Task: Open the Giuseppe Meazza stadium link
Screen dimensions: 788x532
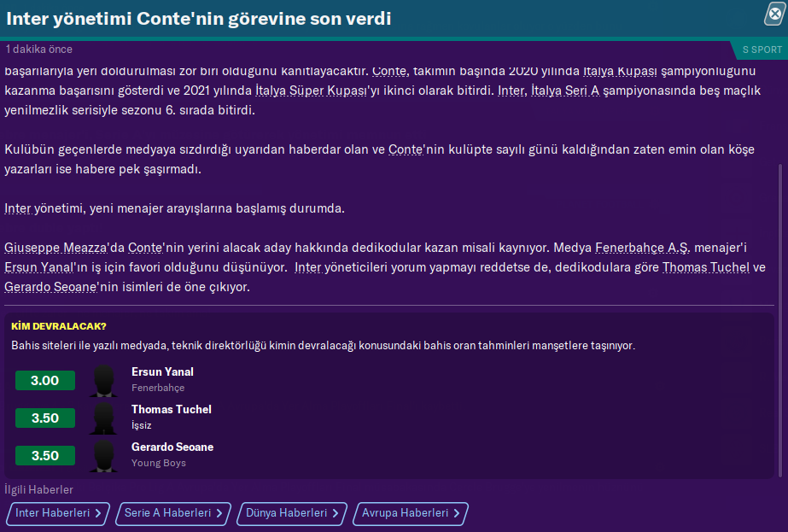Action: (55, 248)
